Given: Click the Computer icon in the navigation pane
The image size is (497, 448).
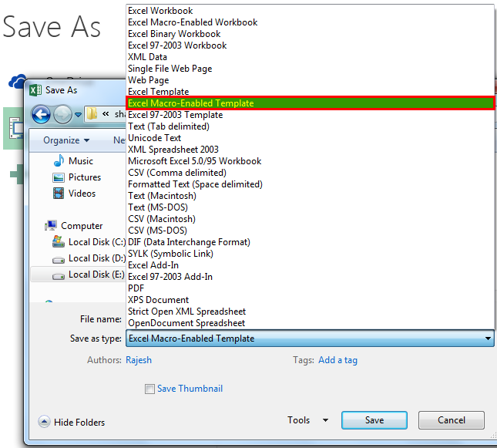Looking at the screenshot, I should click(51, 226).
